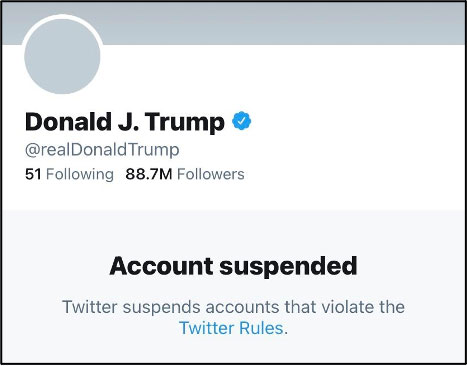This screenshot has width=468, height=366.
Task: Click the phrase 'suspends accounts that violate'
Action: tap(247, 307)
